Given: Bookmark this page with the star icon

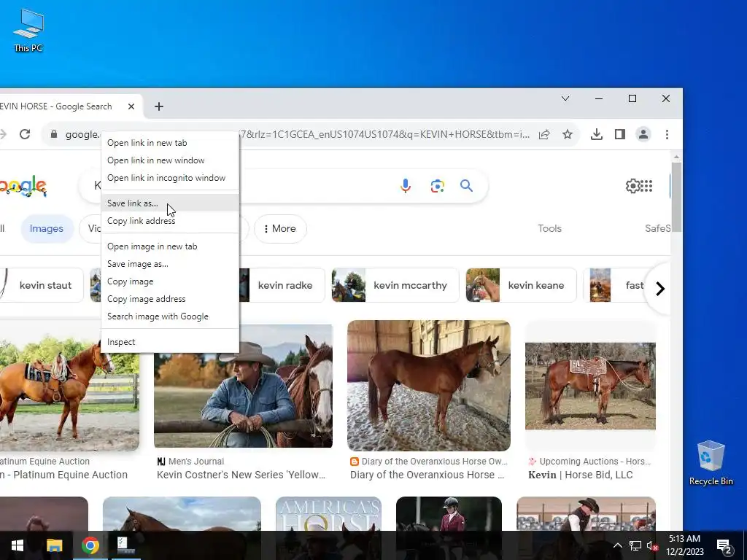Looking at the screenshot, I should tap(568, 134).
